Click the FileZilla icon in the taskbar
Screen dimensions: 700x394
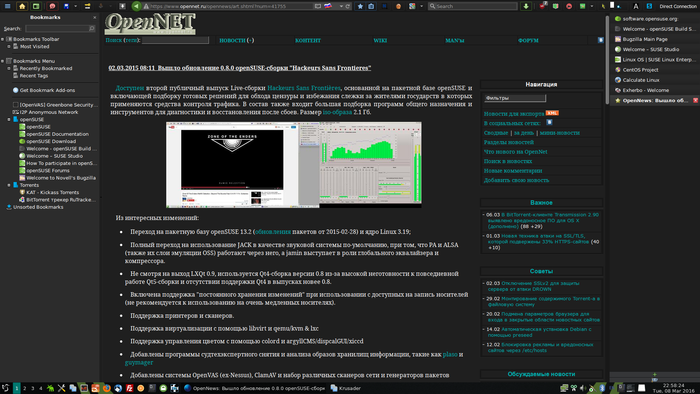click(129, 388)
